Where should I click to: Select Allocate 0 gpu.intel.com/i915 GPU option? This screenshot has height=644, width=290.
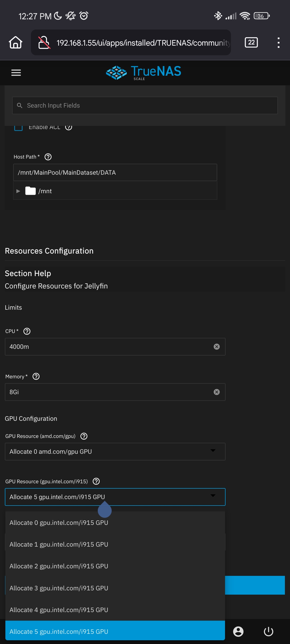click(x=59, y=523)
